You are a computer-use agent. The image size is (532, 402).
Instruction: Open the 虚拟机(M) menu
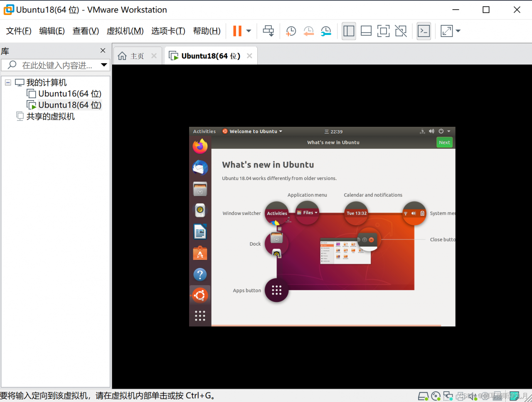[x=125, y=31]
